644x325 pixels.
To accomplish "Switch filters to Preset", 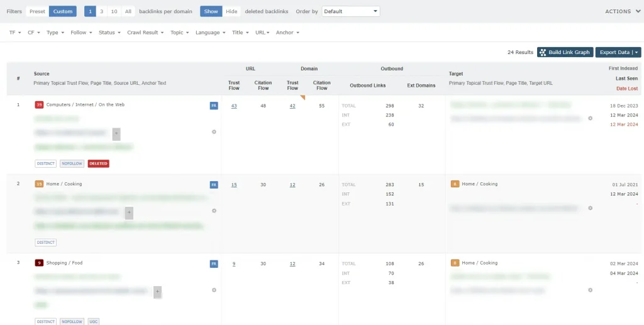I will click(x=37, y=11).
